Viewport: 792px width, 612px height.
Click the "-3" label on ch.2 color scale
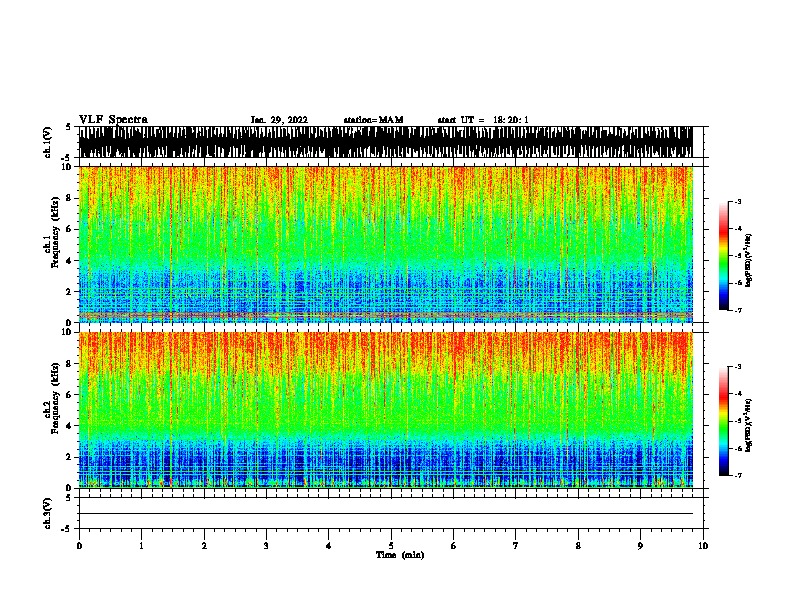point(737,367)
